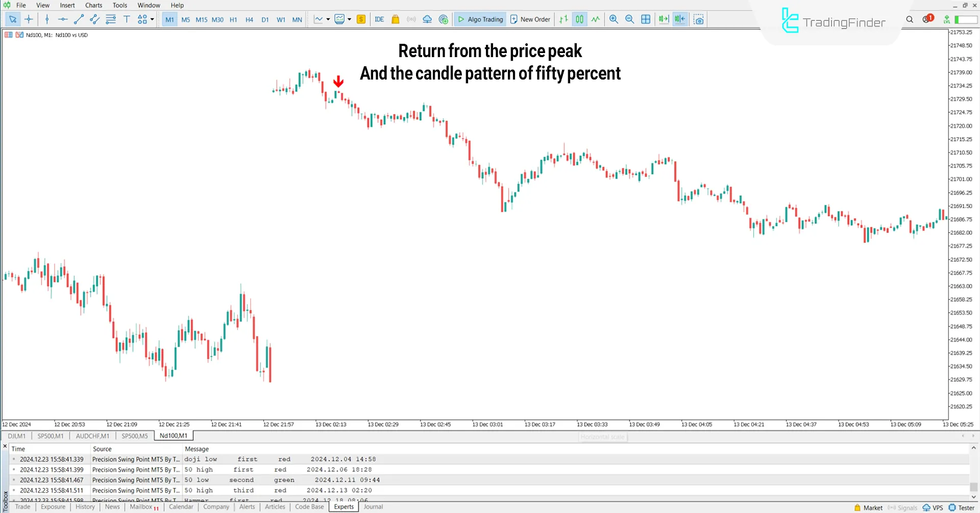Select the Text insertion tool
The image size is (980, 513).
(x=127, y=19)
